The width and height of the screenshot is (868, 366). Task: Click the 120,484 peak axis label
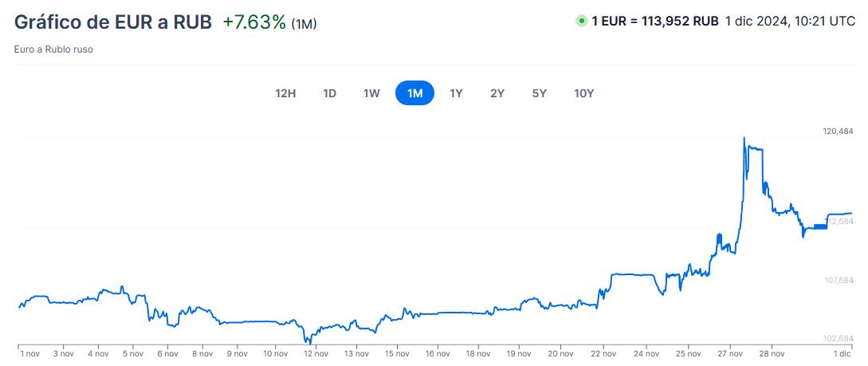[x=838, y=131]
